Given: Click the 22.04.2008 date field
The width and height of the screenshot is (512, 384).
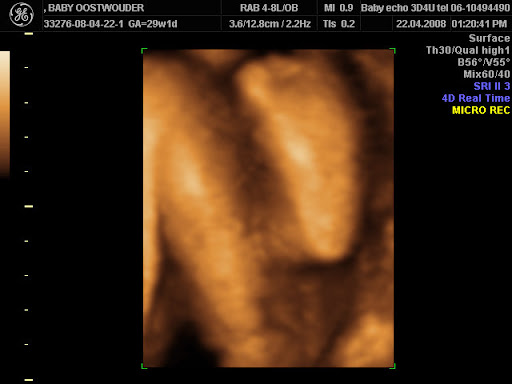Looking at the screenshot, I should click(x=421, y=24).
